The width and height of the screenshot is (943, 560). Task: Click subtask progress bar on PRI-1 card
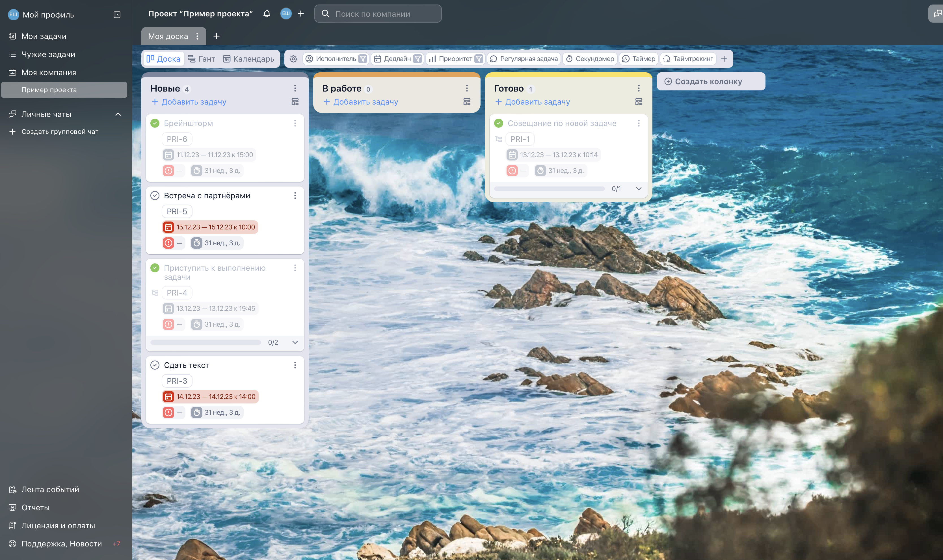click(x=549, y=189)
